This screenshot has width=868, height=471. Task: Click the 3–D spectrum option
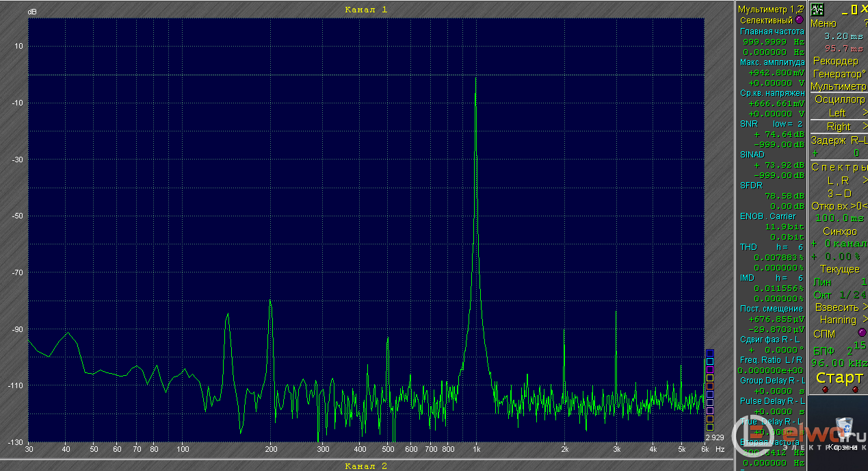839,194
